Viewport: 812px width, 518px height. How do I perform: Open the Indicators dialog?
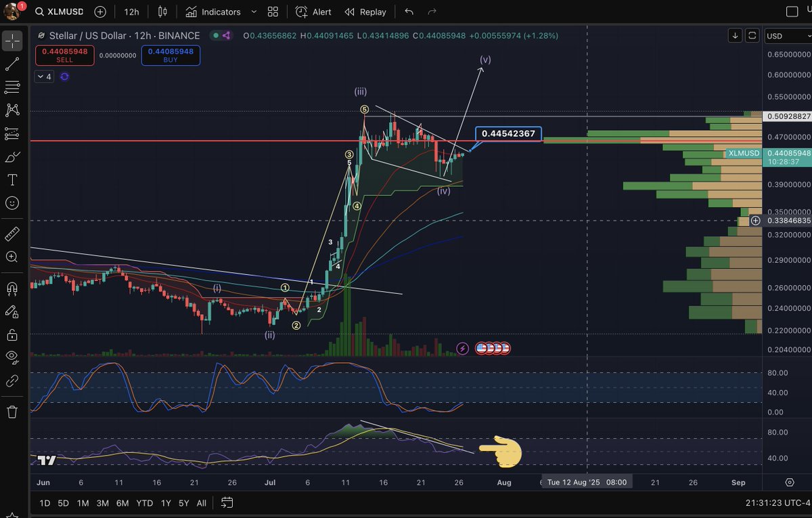tap(212, 12)
